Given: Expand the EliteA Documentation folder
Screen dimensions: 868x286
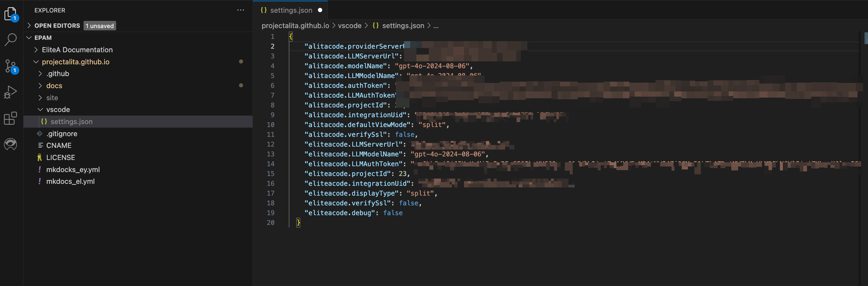Looking at the screenshot, I should click(36, 50).
